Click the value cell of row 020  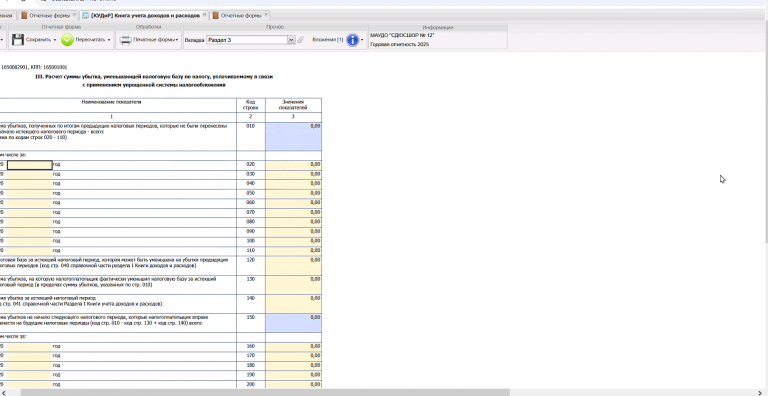(x=293, y=165)
